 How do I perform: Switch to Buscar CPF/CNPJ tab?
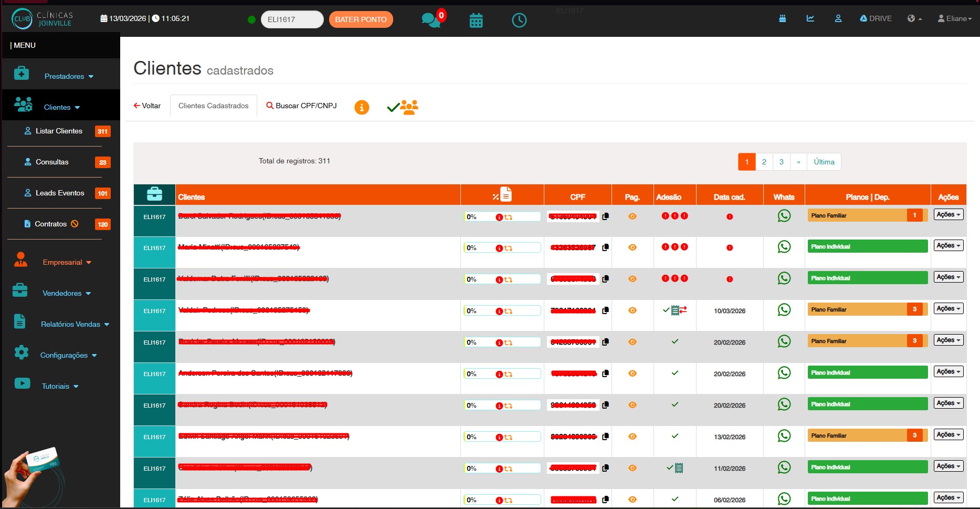click(x=301, y=106)
